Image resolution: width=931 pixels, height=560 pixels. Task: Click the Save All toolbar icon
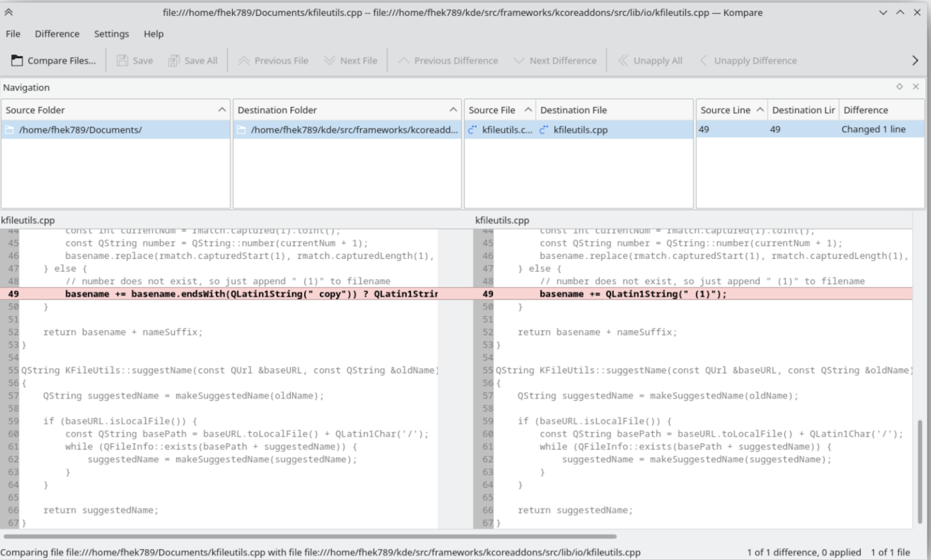[193, 61]
